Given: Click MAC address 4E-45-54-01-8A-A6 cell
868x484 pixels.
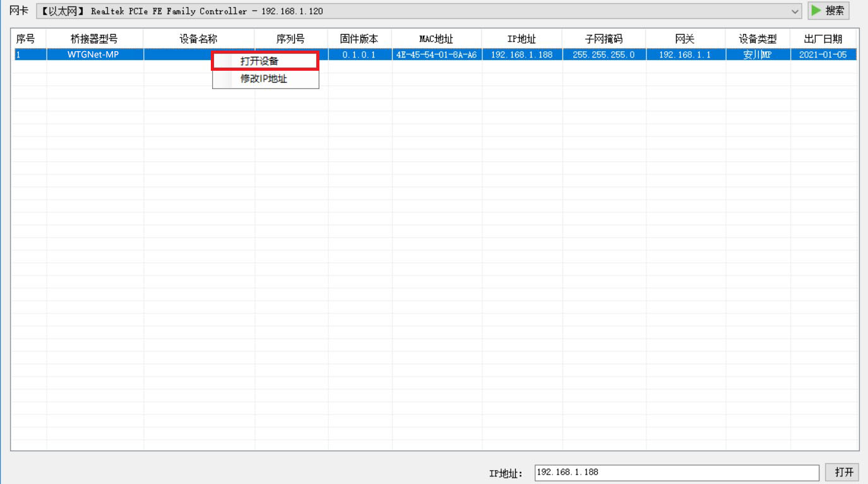Looking at the screenshot, I should pos(436,54).
